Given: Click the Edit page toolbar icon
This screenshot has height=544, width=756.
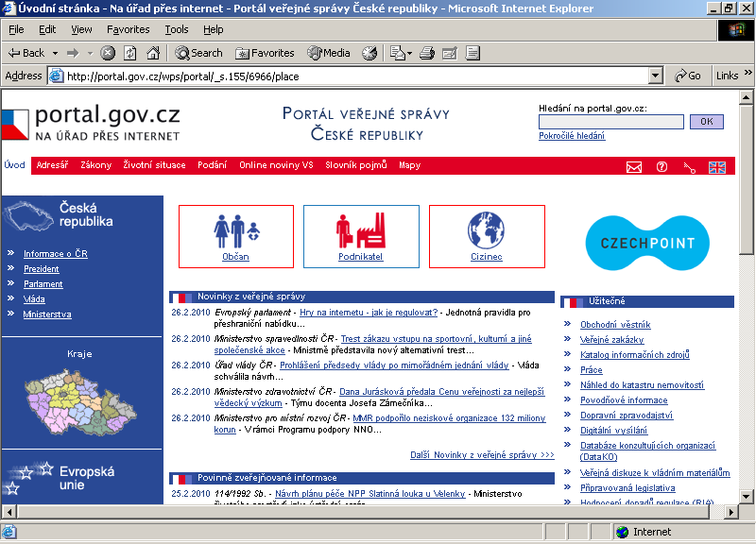Looking at the screenshot, I should coord(450,53).
